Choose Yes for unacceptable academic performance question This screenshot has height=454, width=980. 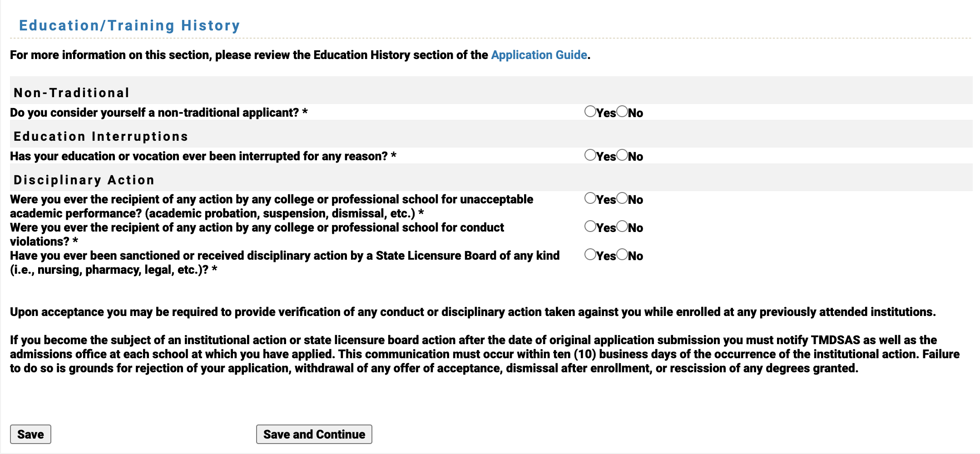(x=589, y=199)
